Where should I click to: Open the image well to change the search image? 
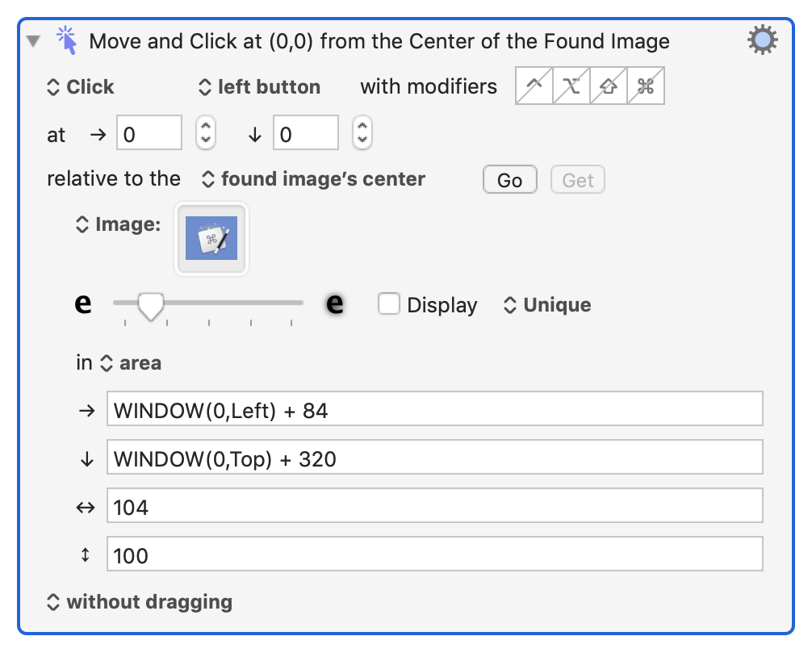pyautogui.click(x=211, y=238)
